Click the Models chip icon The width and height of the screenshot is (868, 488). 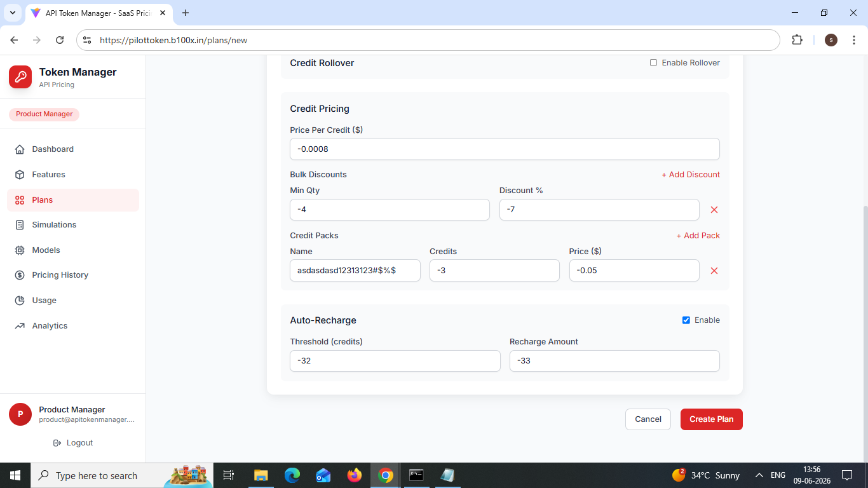click(x=20, y=250)
